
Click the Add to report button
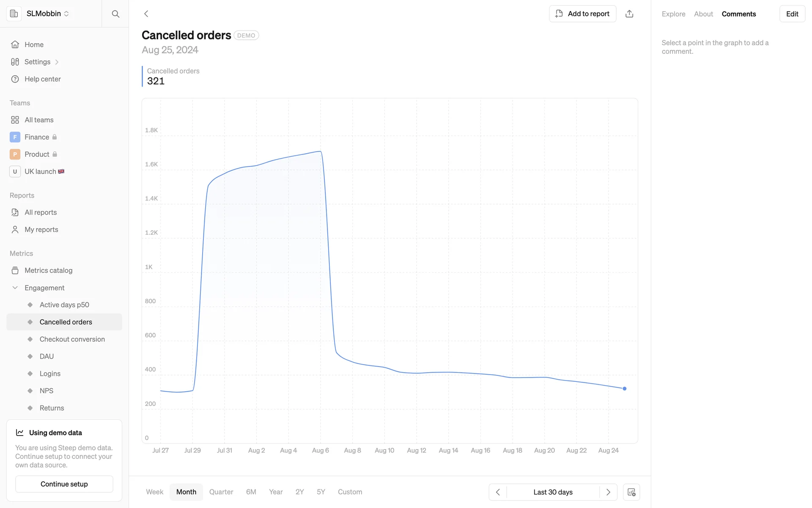[582, 14]
